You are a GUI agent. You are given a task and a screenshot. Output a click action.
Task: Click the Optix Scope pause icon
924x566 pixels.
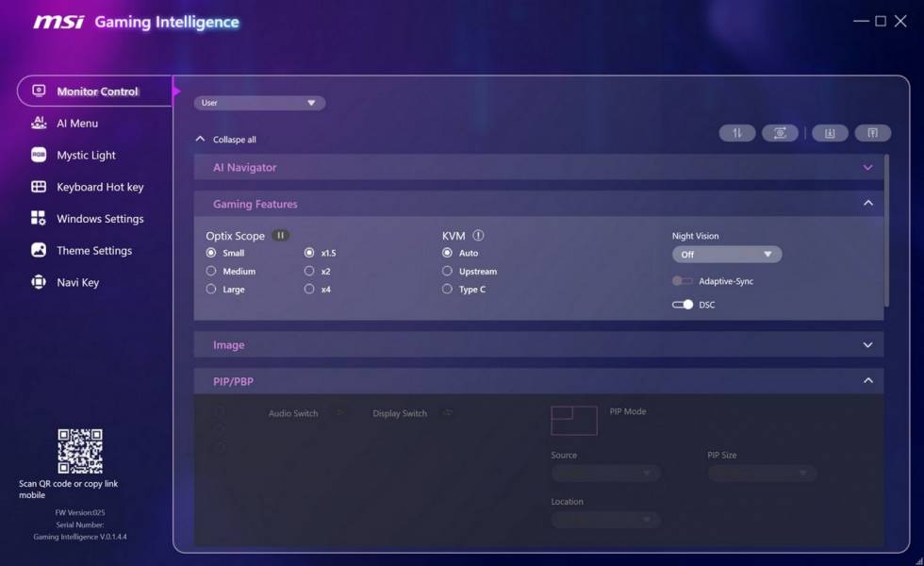280,236
